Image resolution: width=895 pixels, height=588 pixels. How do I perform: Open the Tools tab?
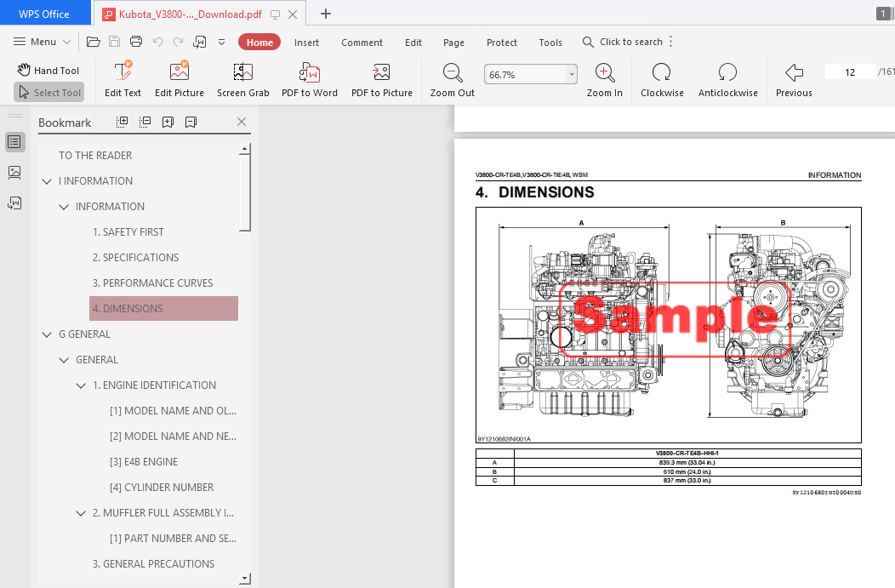550,43
